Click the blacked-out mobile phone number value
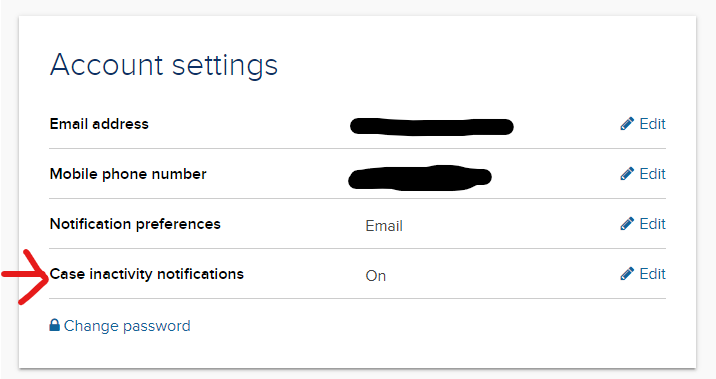 (x=420, y=178)
